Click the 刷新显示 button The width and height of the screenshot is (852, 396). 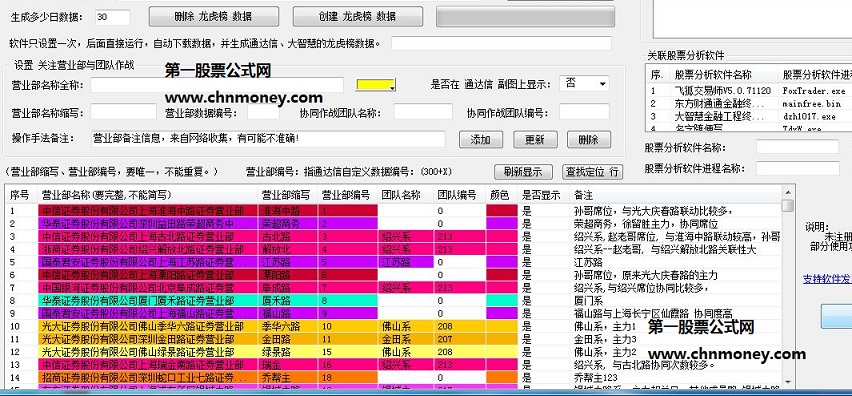tap(523, 172)
